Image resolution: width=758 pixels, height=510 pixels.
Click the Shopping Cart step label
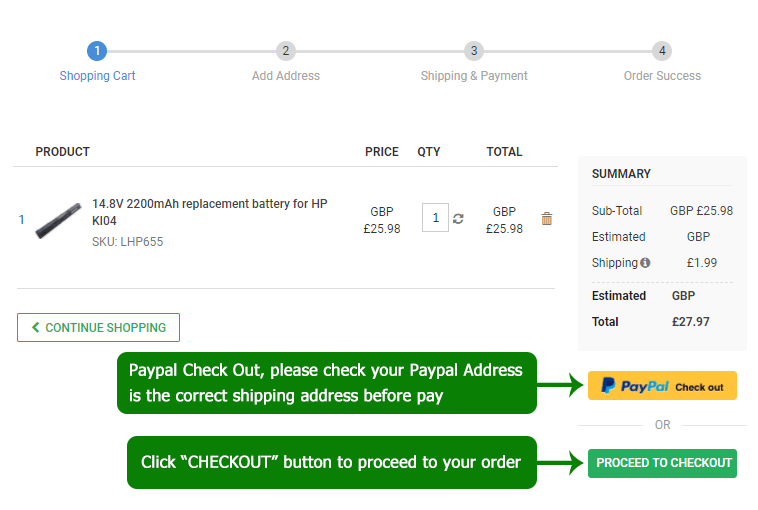coord(97,76)
